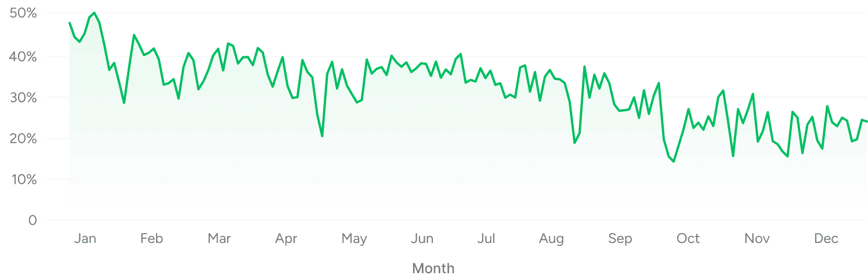Click the 0 label on the y-axis

[x=32, y=221]
